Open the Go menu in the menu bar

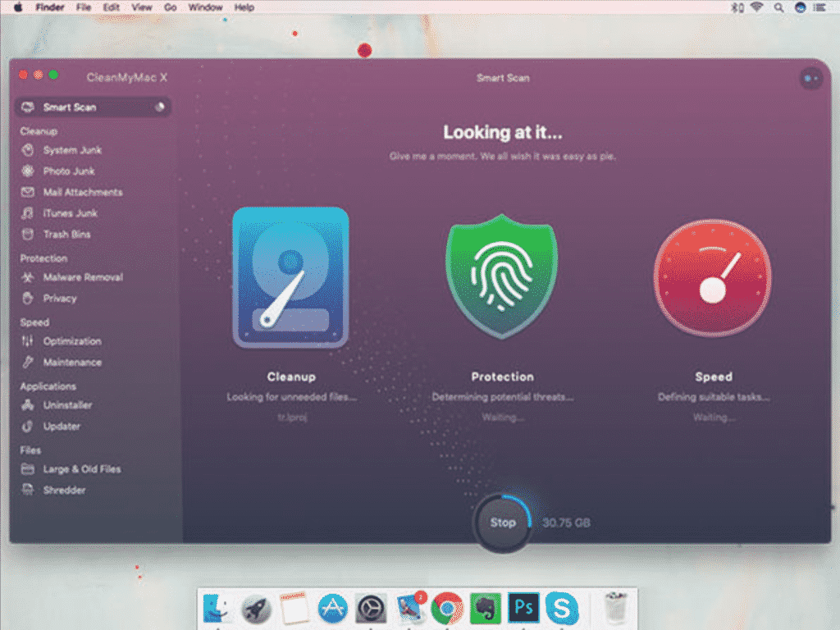coord(168,7)
